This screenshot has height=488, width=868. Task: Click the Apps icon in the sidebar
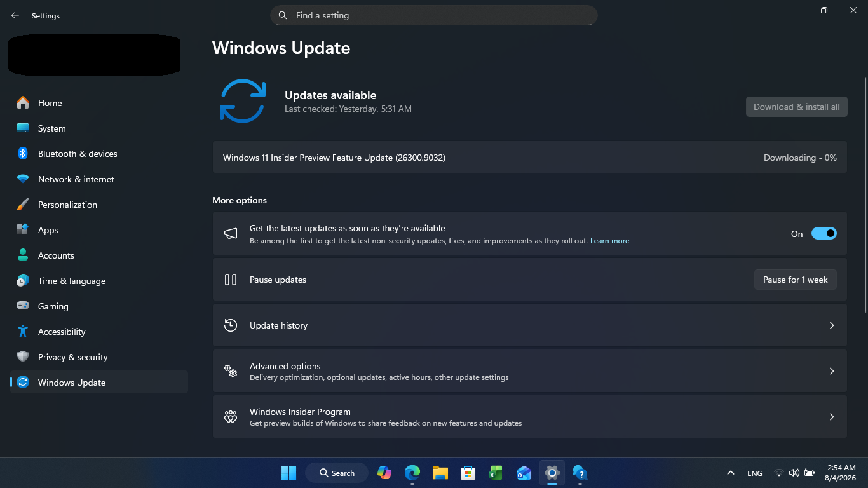point(23,230)
